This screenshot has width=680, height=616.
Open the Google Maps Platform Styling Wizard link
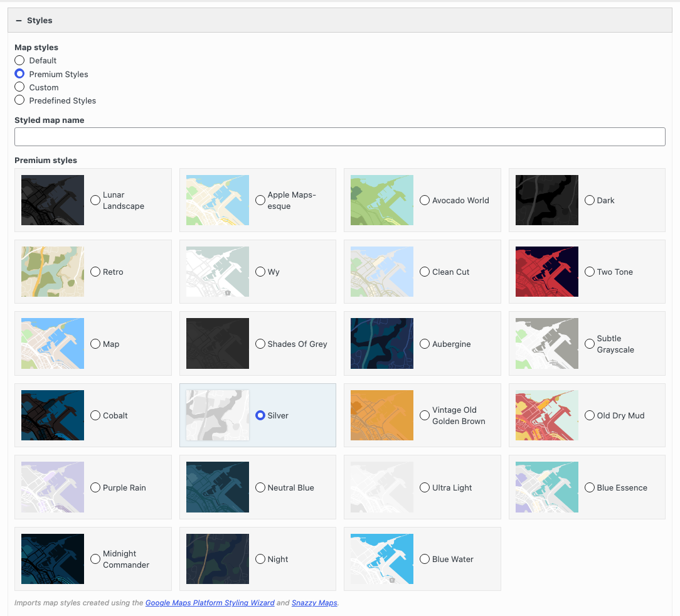210,603
